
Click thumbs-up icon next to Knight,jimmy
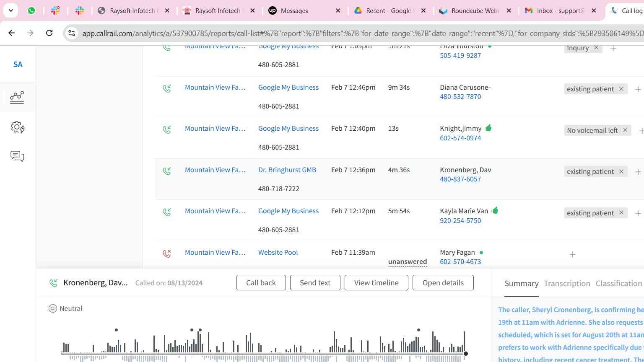pyautogui.click(x=488, y=128)
